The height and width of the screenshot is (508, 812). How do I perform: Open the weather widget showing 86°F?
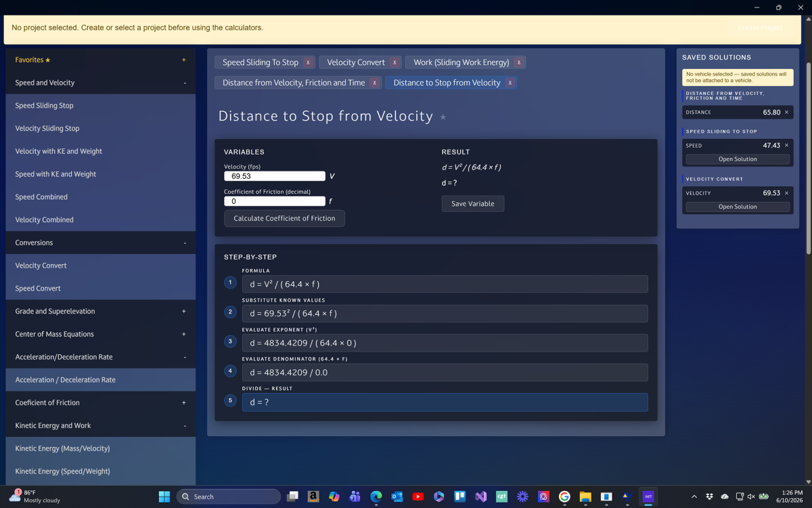[x=35, y=496]
